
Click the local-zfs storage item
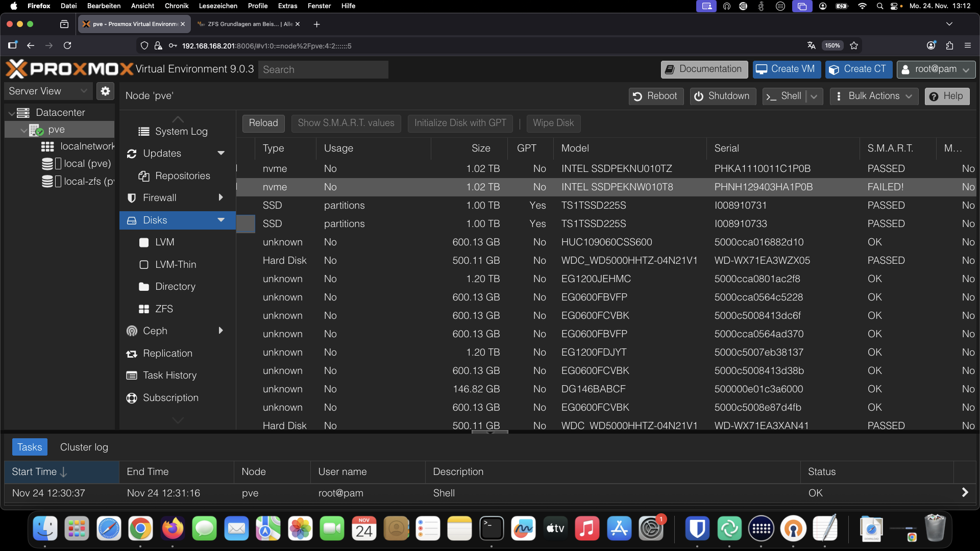87,182
